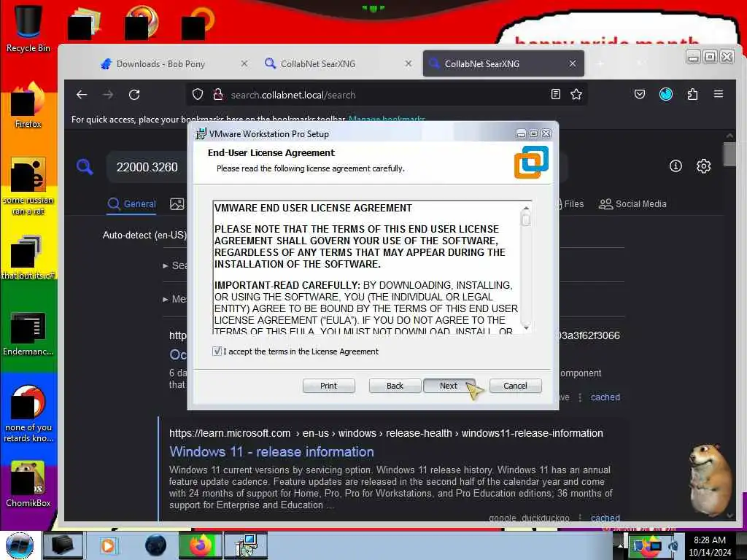The height and width of the screenshot is (560, 747).
Task: Click Next in VMware setup dialog
Action: 449,386
